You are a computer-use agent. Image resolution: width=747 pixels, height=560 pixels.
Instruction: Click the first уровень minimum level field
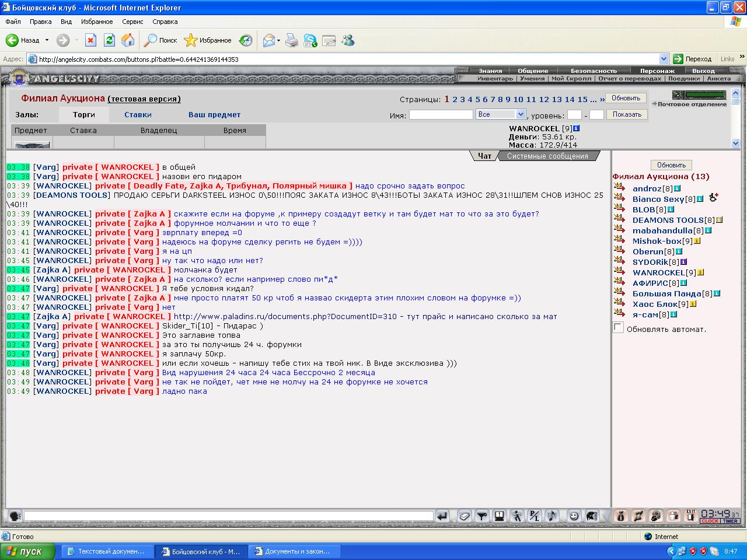(574, 115)
